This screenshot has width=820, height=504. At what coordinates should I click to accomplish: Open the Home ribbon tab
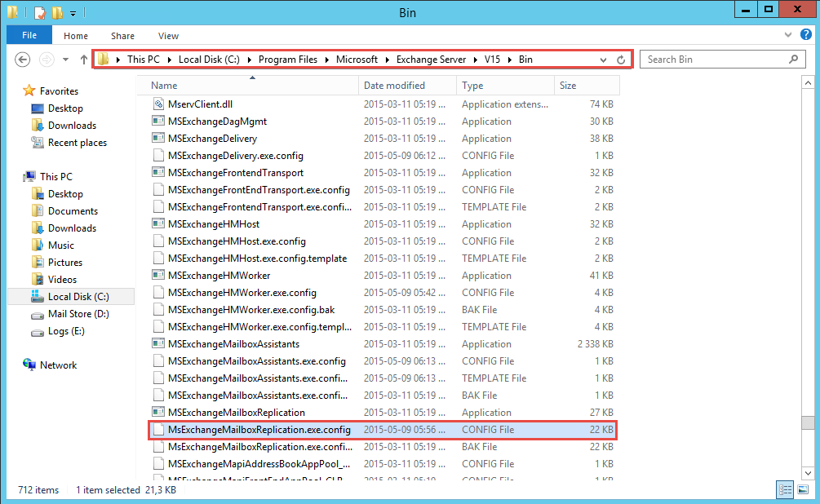point(76,36)
